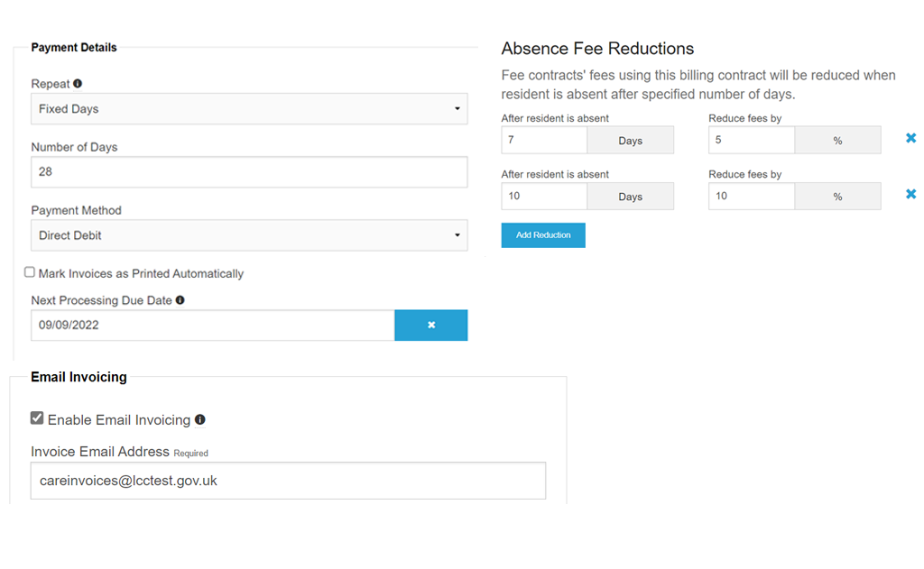Click the Number of Days field
Image resolution: width=924 pixels, height=569 pixels.
249,172
